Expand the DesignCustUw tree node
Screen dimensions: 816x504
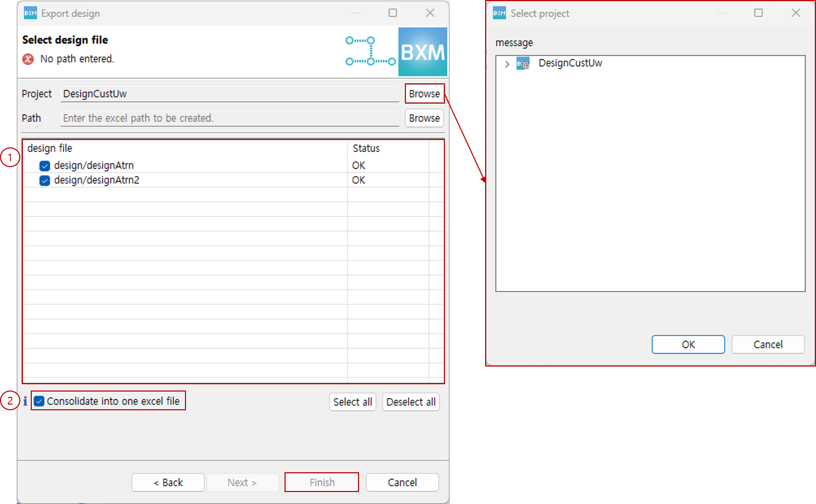click(x=507, y=64)
